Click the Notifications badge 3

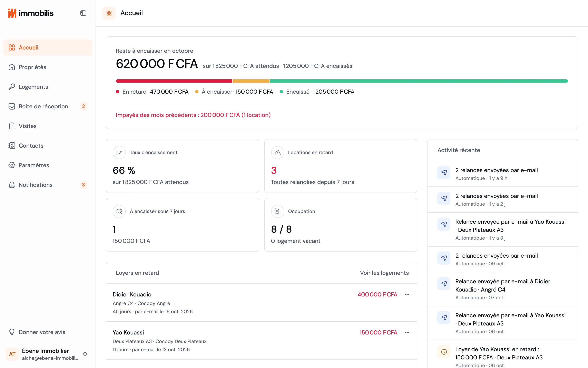83,185
